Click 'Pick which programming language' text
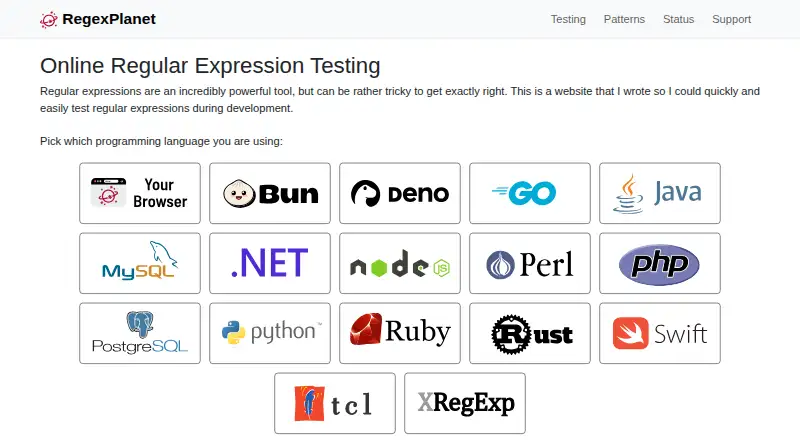This screenshot has width=800, height=440. 161,141
